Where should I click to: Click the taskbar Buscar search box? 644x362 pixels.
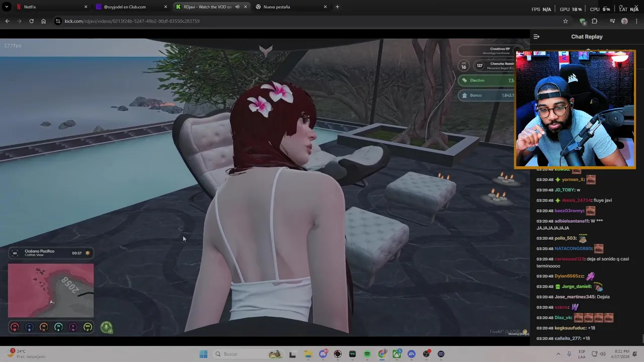click(248, 354)
